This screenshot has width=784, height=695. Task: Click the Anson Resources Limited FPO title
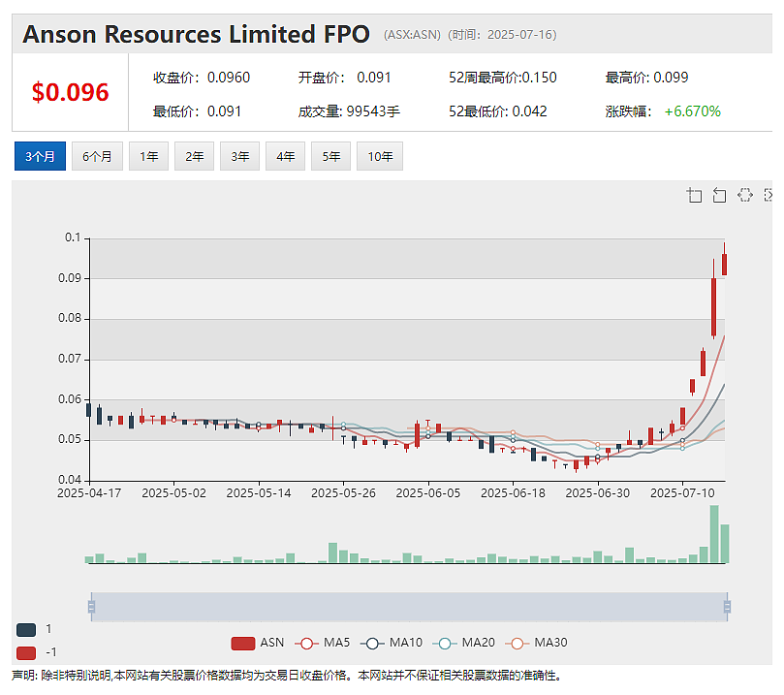click(196, 35)
